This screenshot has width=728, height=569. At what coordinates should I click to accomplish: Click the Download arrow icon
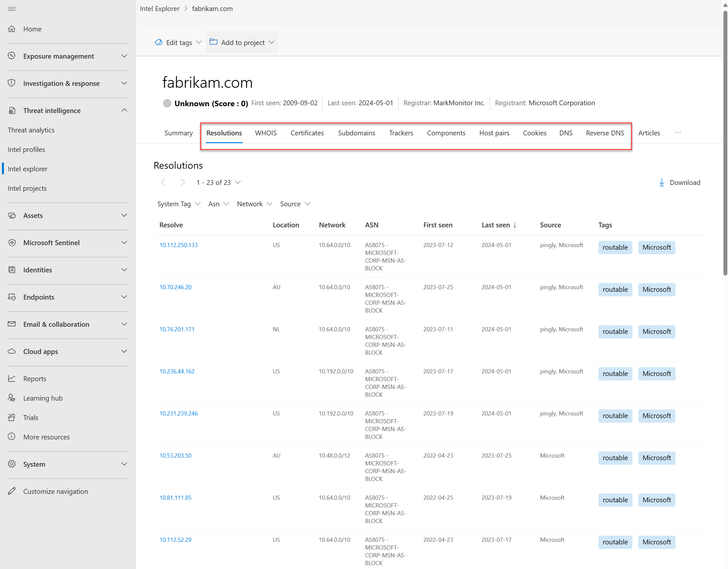662,182
